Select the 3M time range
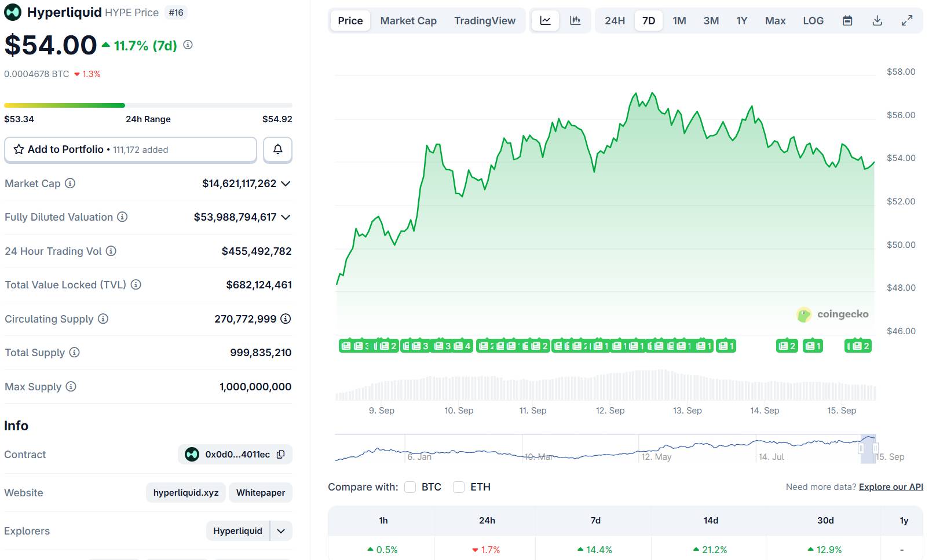This screenshot has height=560, width=936. [x=711, y=21]
